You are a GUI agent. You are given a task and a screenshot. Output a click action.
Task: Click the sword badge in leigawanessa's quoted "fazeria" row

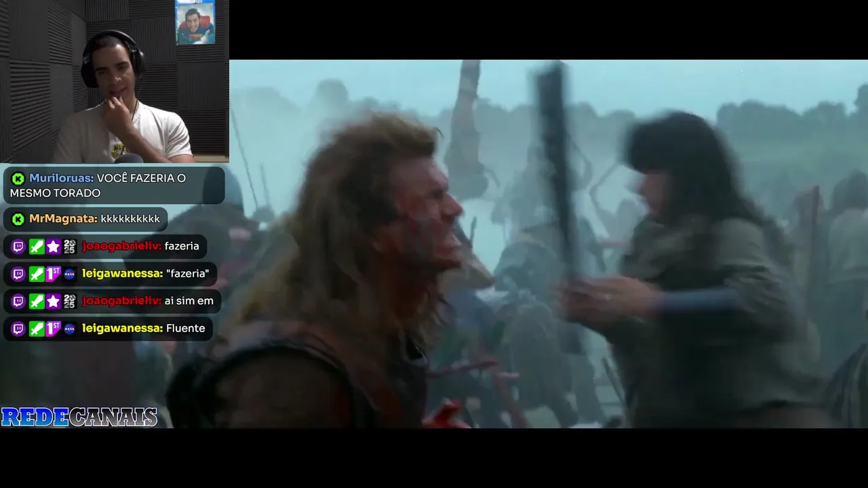pyautogui.click(x=36, y=274)
